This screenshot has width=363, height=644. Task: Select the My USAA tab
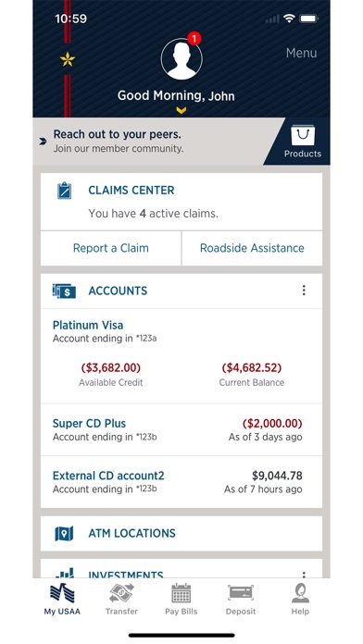(x=62, y=600)
